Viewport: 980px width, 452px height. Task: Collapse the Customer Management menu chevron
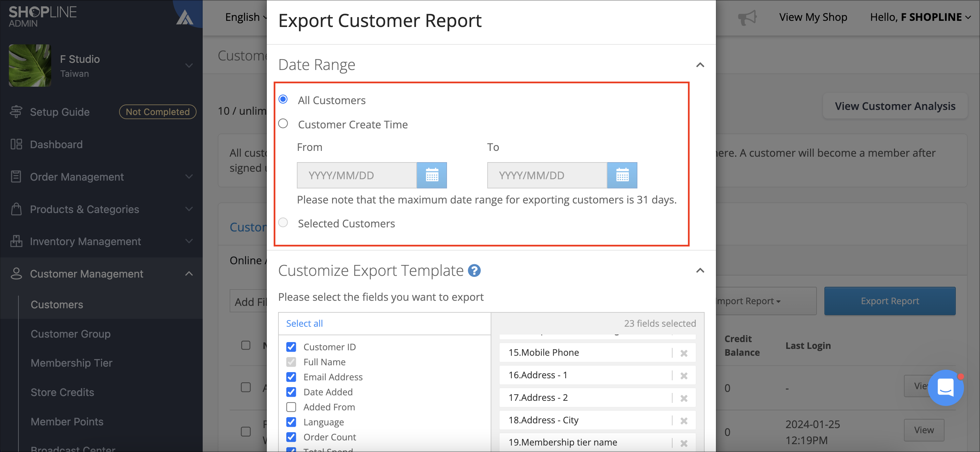click(189, 273)
